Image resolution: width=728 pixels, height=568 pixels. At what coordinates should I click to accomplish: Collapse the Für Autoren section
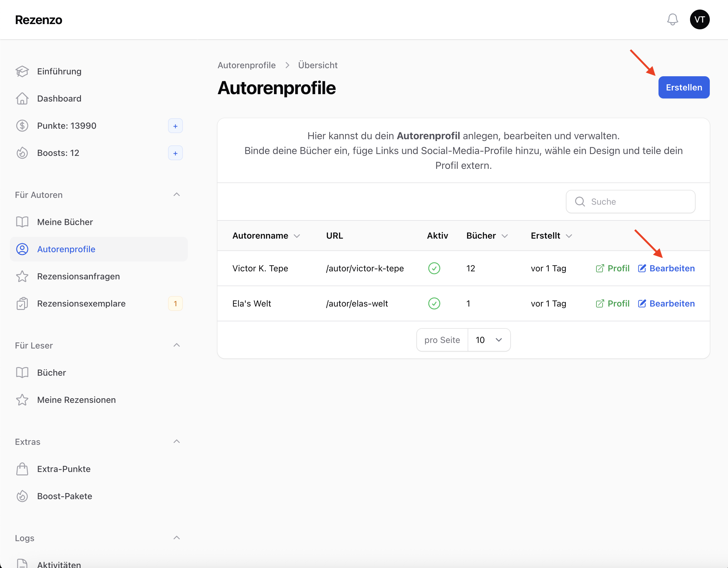(x=177, y=194)
